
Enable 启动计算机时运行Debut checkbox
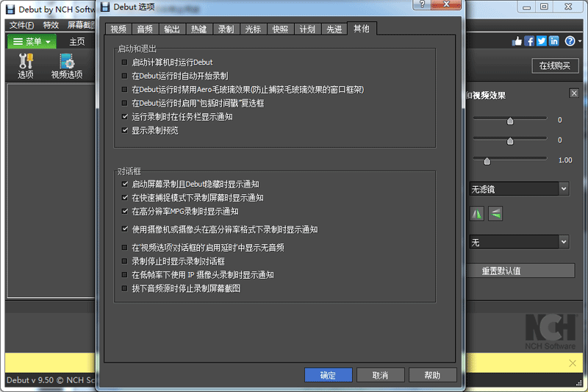click(x=125, y=63)
